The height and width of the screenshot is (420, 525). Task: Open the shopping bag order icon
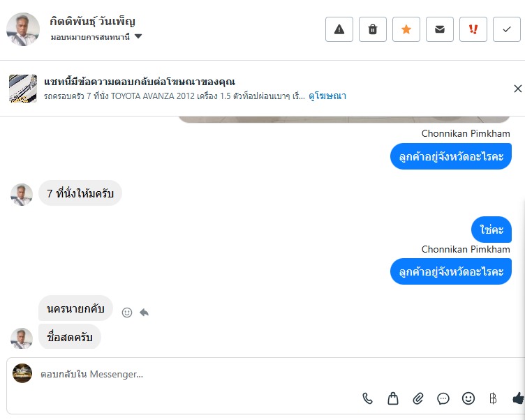pyautogui.click(x=393, y=398)
